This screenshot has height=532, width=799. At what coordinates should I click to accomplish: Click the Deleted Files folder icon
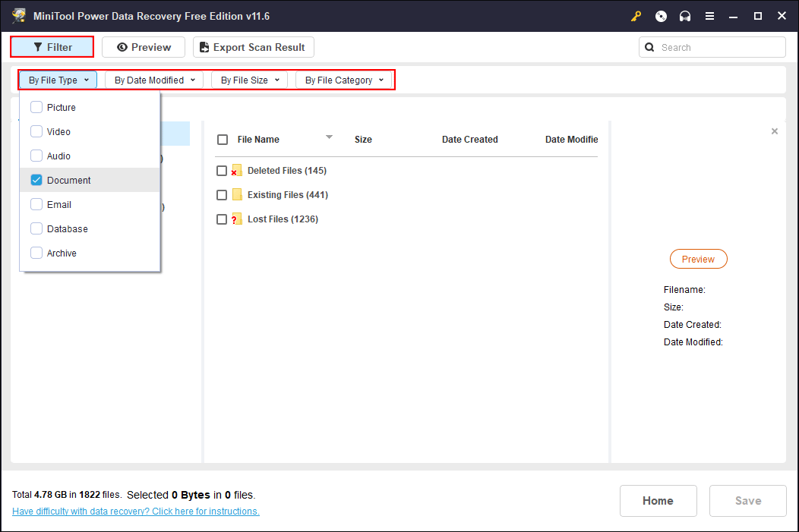(237, 171)
